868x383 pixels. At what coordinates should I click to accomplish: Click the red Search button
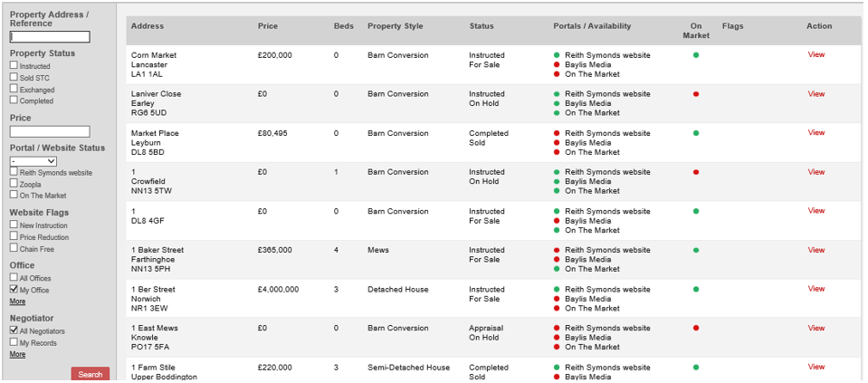click(91, 374)
